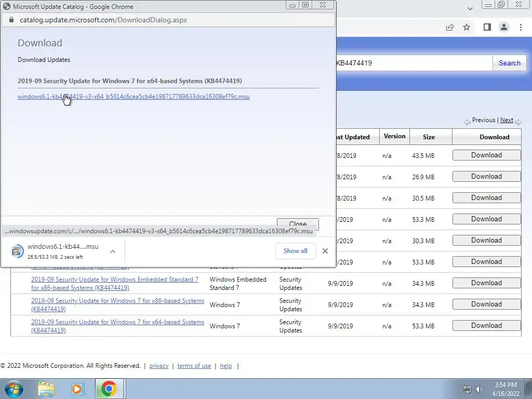Open the Chrome profile avatar
This screenshot has width=532, height=399.
(x=504, y=27)
